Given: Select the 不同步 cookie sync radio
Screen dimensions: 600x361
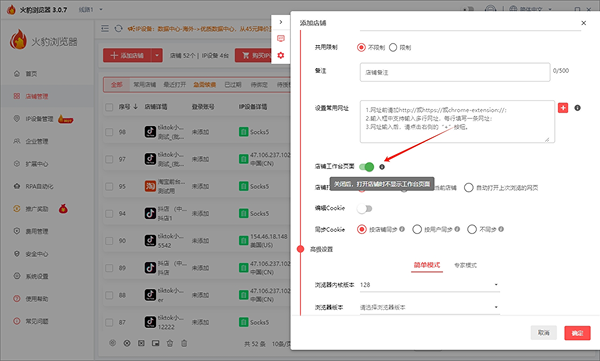Looking at the screenshot, I should [472, 229].
